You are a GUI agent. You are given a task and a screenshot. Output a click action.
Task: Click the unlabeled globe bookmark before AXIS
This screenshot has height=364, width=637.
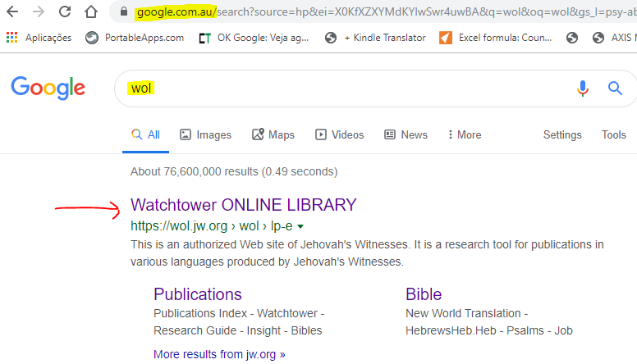tap(572, 38)
